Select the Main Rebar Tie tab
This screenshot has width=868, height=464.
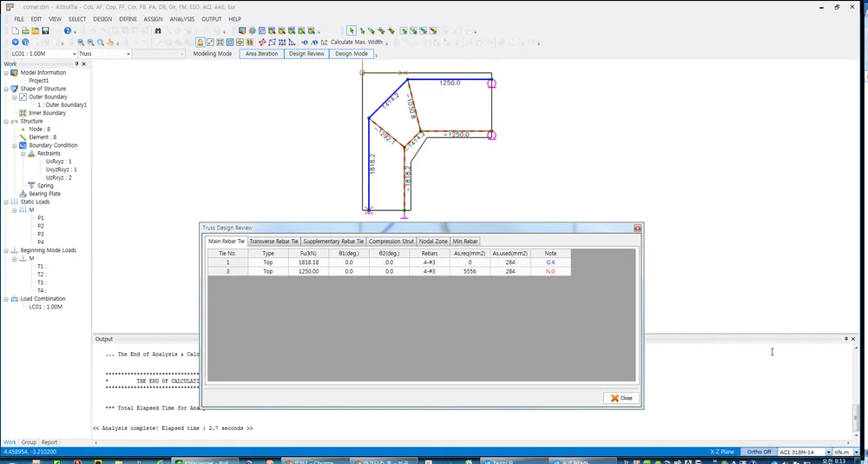tap(226, 242)
